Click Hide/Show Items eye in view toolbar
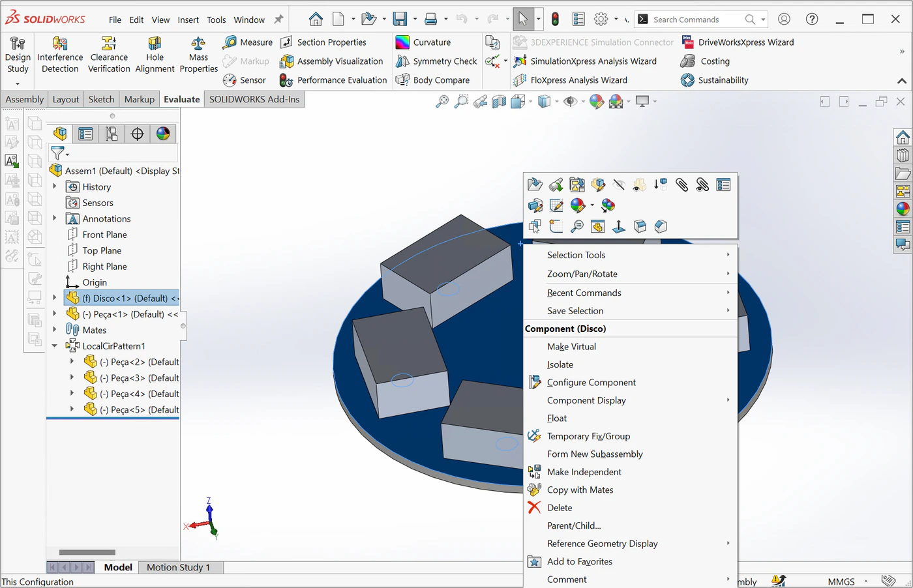Image resolution: width=913 pixels, height=588 pixels. pyautogui.click(x=570, y=101)
